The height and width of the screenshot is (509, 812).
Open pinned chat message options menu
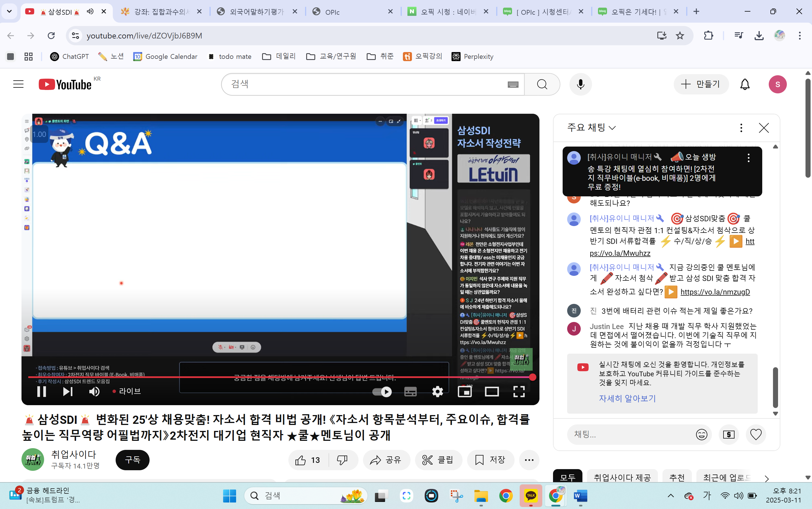pos(748,158)
